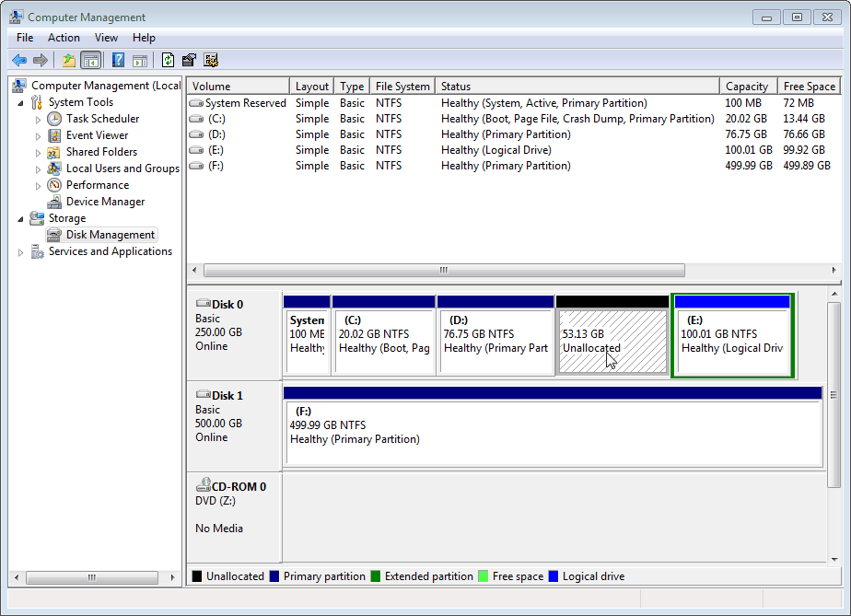Click the console tree horizontal scrollbar thumb
Viewport: 851px width, 616px height.
pos(92,577)
